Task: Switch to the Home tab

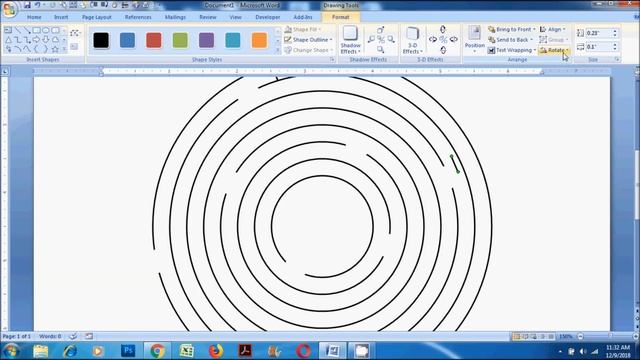Action: (x=34, y=17)
